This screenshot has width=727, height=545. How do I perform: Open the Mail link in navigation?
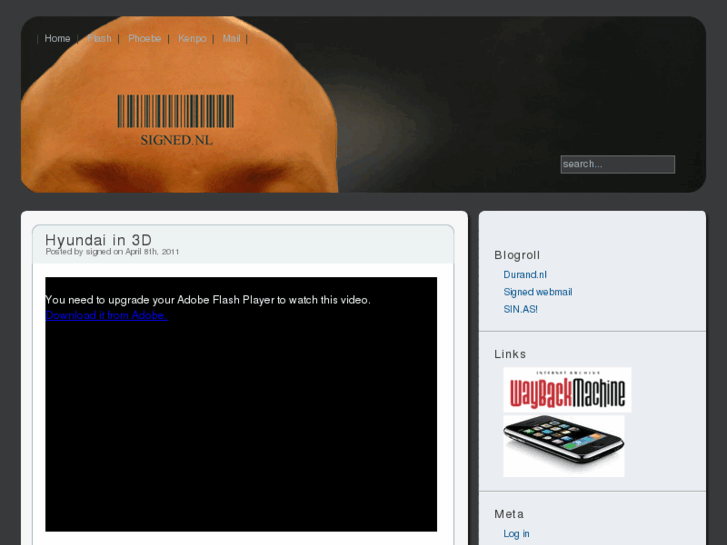[x=231, y=38]
